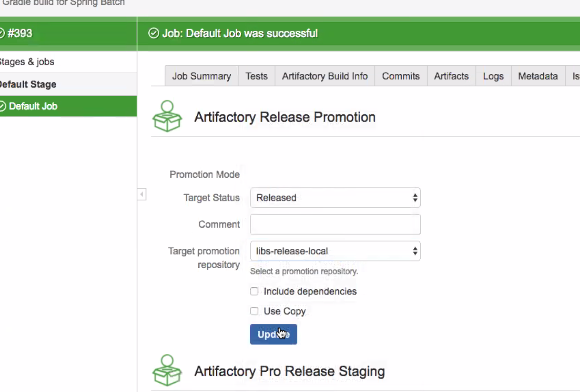The height and width of the screenshot is (392, 580).
Task: Expand the Target promotion repository dropdown
Action: click(x=335, y=251)
